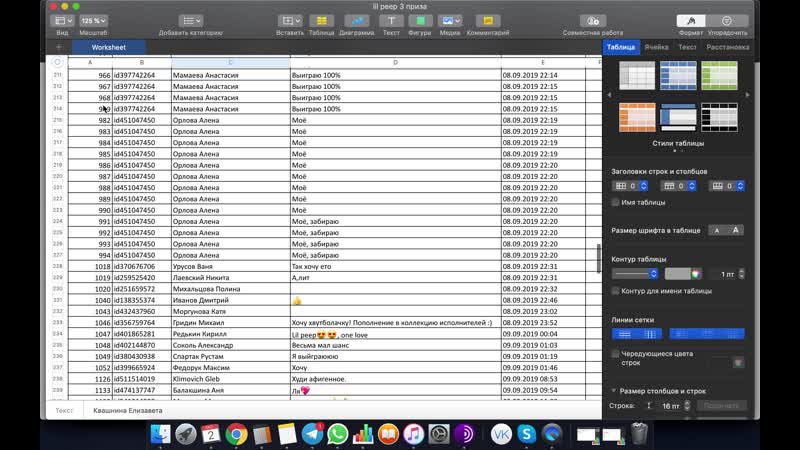Open the Медиа media toolbar menu
The image size is (800, 450).
click(450, 21)
